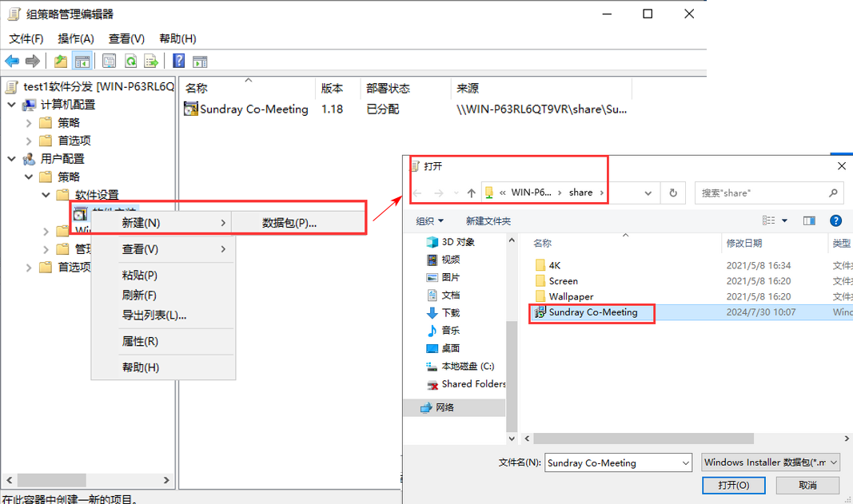Open the view options dropdown arrow
Image resolution: width=853 pixels, height=504 pixels.
coord(784,220)
